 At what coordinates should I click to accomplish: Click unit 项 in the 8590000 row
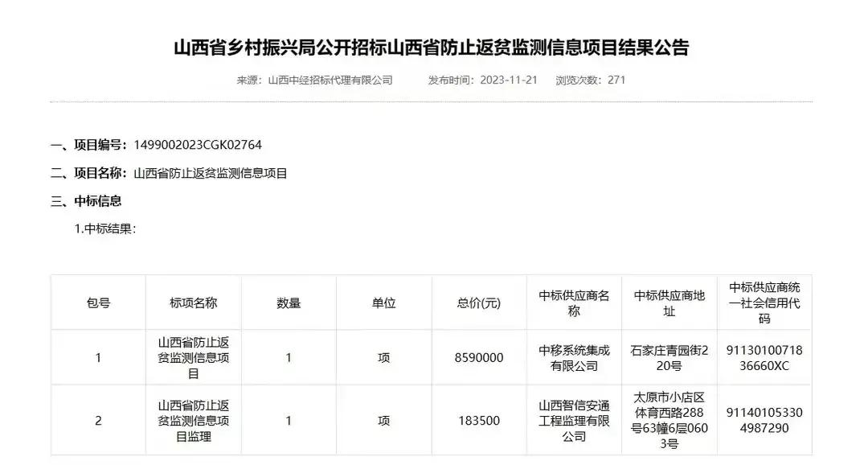click(383, 358)
